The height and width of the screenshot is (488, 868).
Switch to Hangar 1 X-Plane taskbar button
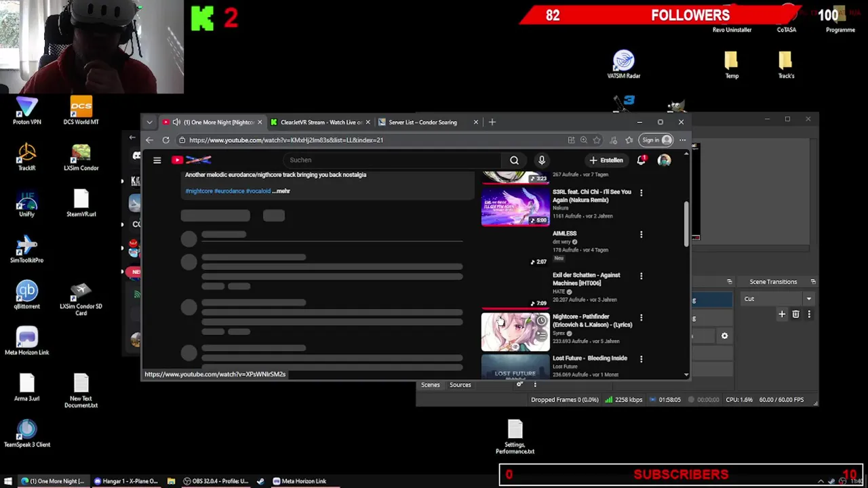pos(126,481)
